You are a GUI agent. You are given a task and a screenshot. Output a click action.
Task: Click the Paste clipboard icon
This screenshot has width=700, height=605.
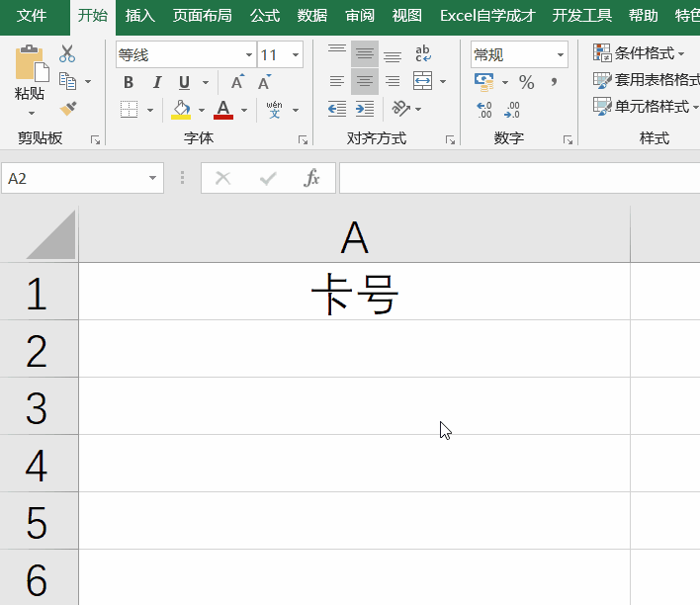point(32,63)
